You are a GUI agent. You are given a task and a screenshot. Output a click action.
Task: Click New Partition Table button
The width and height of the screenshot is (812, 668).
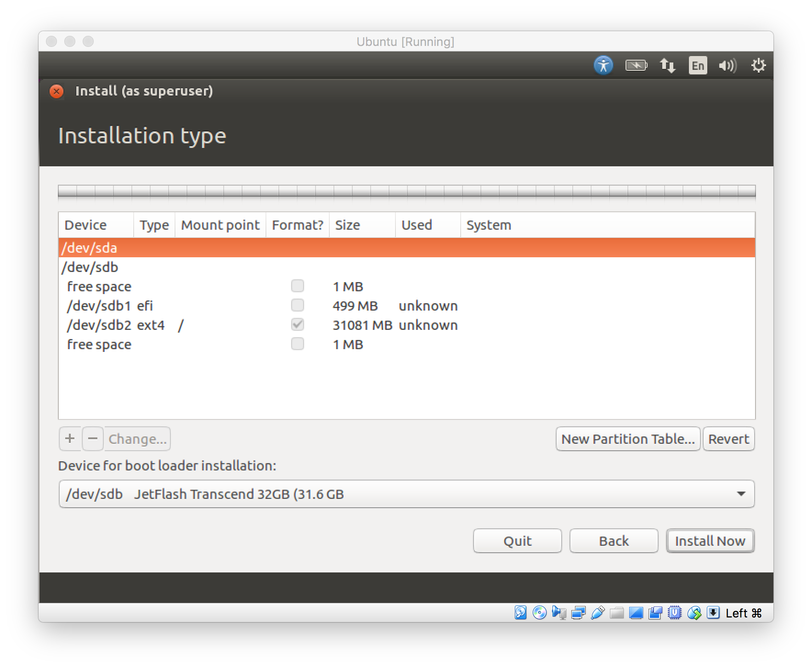point(628,439)
